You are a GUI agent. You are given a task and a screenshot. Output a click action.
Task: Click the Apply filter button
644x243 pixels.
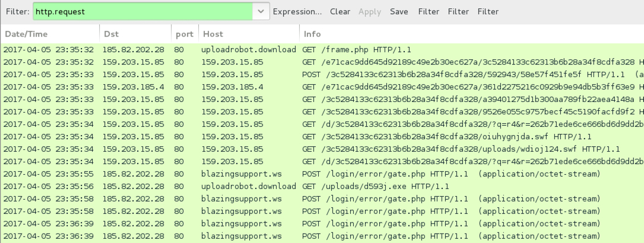[x=370, y=11]
